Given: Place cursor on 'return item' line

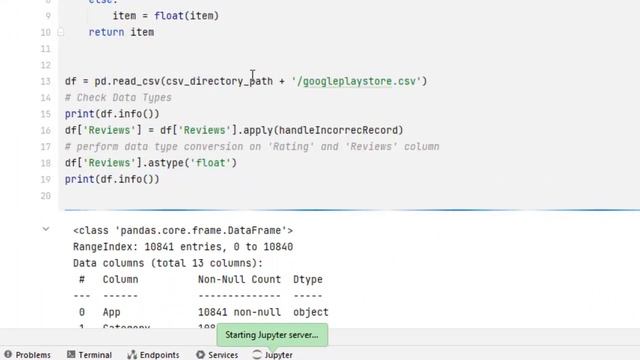Looking at the screenshot, I should (x=121, y=32).
